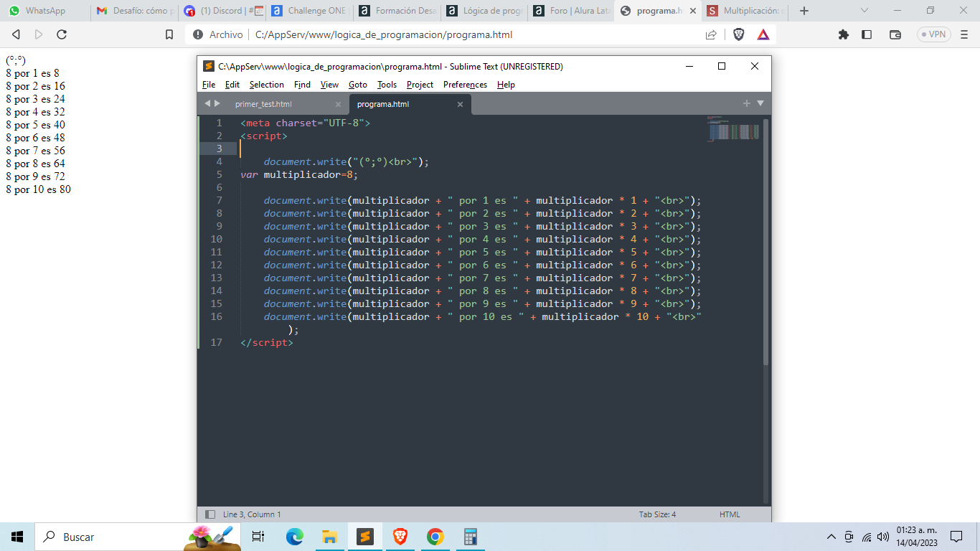Open the Sublime tab list dropdown arrow

[760, 103]
